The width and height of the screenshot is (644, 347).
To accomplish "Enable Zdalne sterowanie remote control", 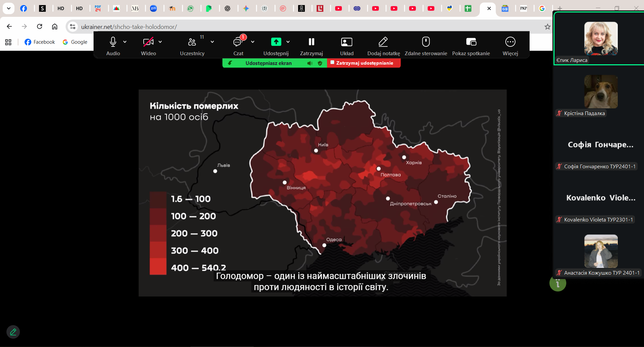I will 426,42.
